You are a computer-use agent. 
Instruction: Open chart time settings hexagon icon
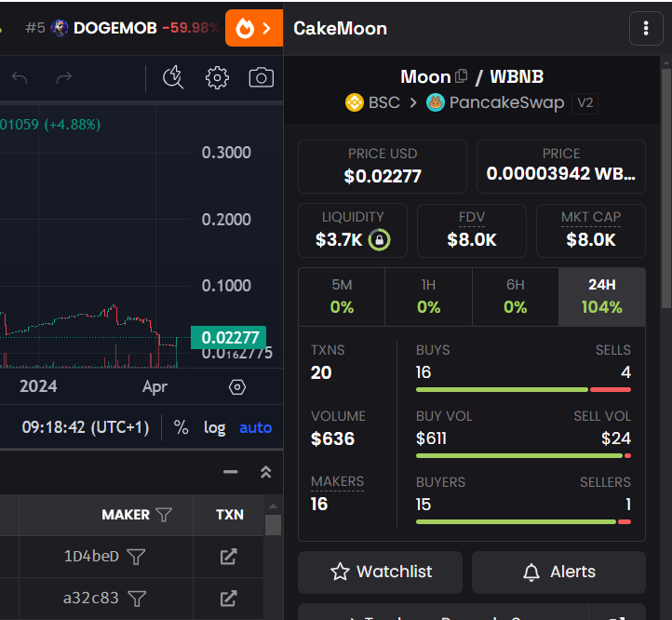coord(237,387)
